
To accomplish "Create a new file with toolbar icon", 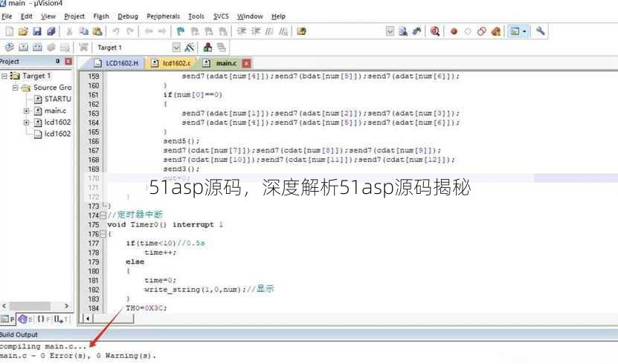I will click(10, 31).
